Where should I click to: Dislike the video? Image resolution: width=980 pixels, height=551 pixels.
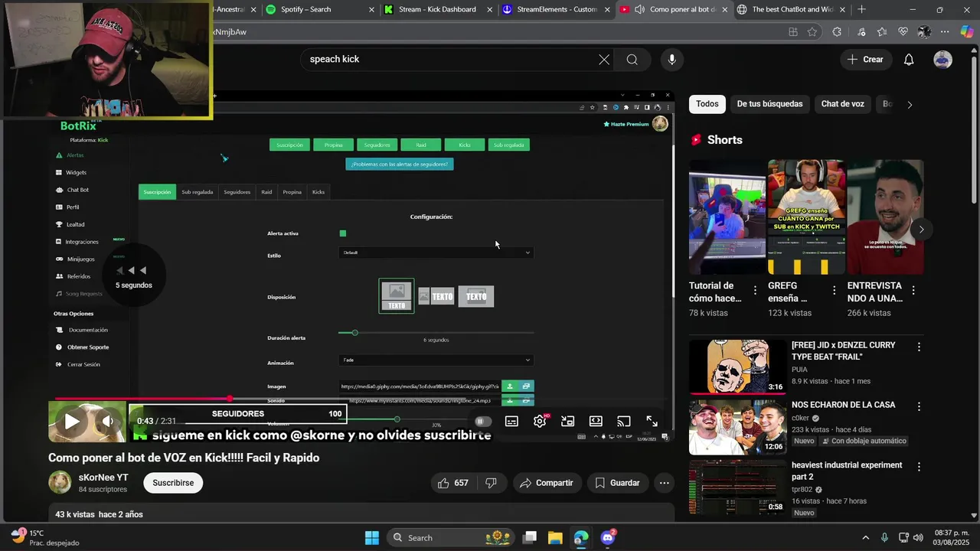tap(492, 483)
